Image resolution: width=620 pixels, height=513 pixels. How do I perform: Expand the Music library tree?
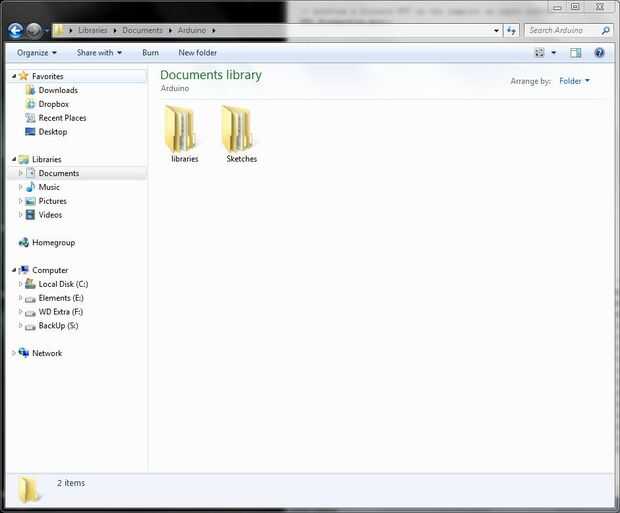coord(21,187)
